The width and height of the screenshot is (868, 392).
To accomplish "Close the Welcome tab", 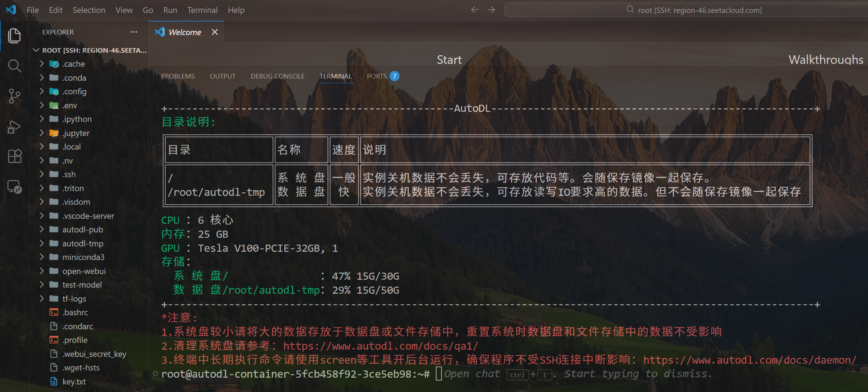I will click(215, 32).
